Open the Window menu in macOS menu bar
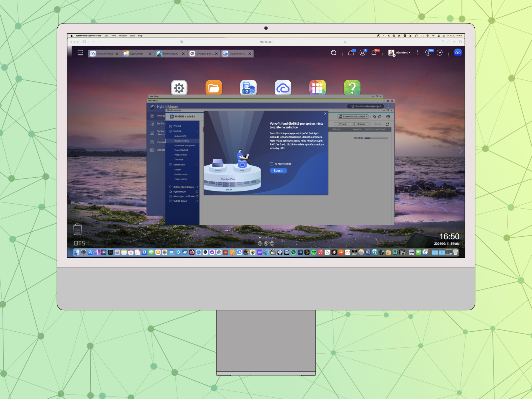Screen dimensions: 532x399 click(x=123, y=36)
